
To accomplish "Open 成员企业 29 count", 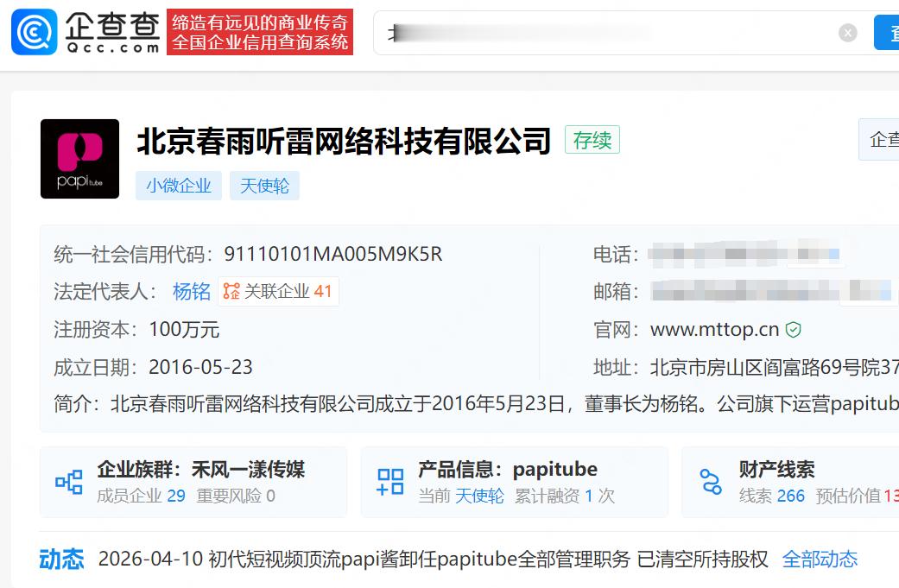I will pyautogui.click(x=141, y=496).
